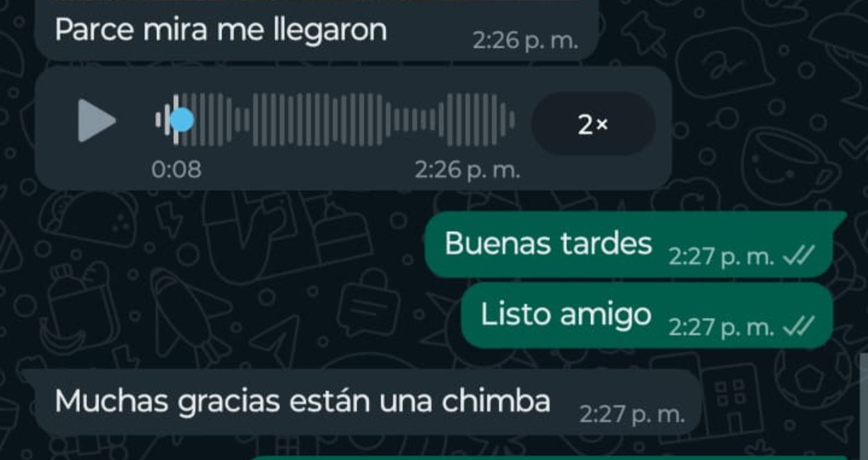Screen dimensions: 868x460
Task: Click the read receipt ticks on "Listo amigo"
Action: (x=798, y=326)
